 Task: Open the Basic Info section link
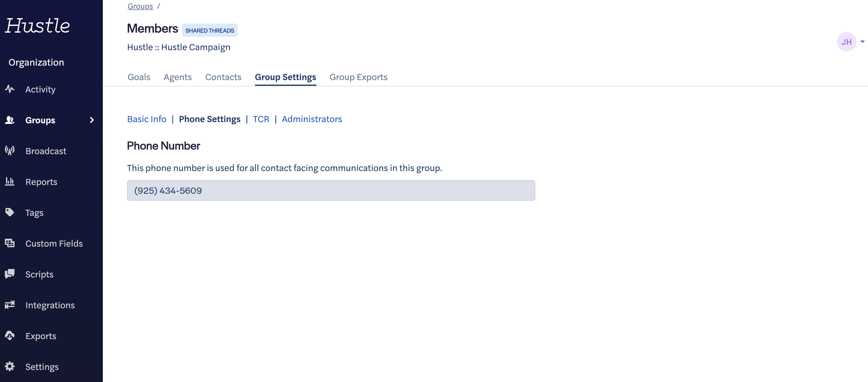click(x=147, y=119)
